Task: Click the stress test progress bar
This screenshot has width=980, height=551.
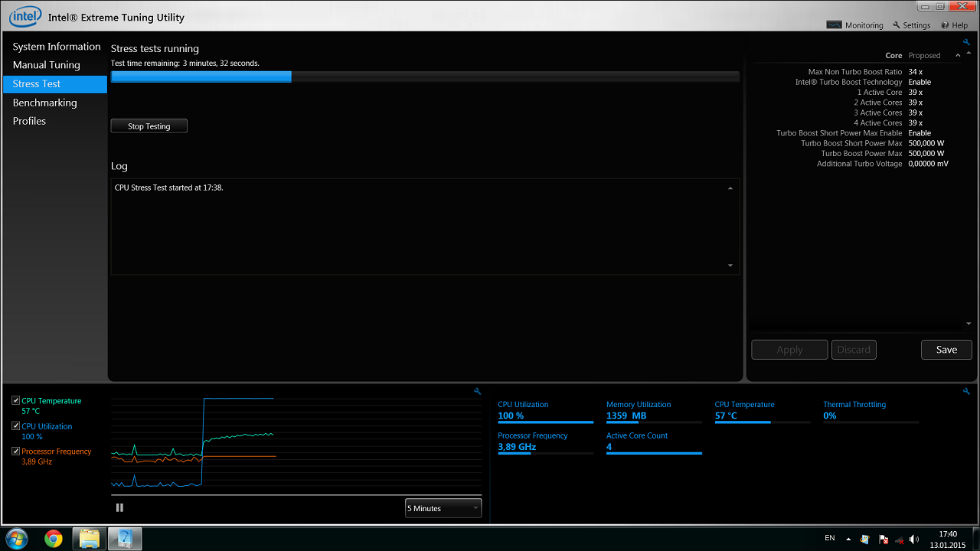Action: point(425,77)
